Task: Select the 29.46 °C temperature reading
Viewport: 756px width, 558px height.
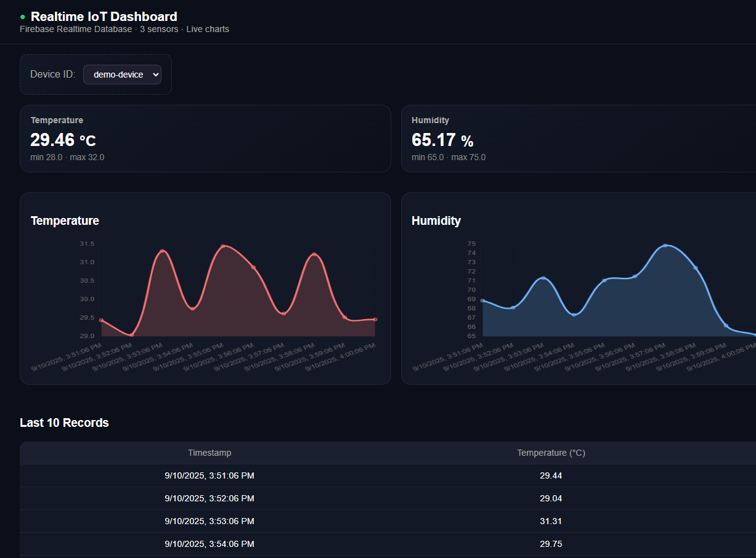Action: pyautogui.click(x=63, y=140)
